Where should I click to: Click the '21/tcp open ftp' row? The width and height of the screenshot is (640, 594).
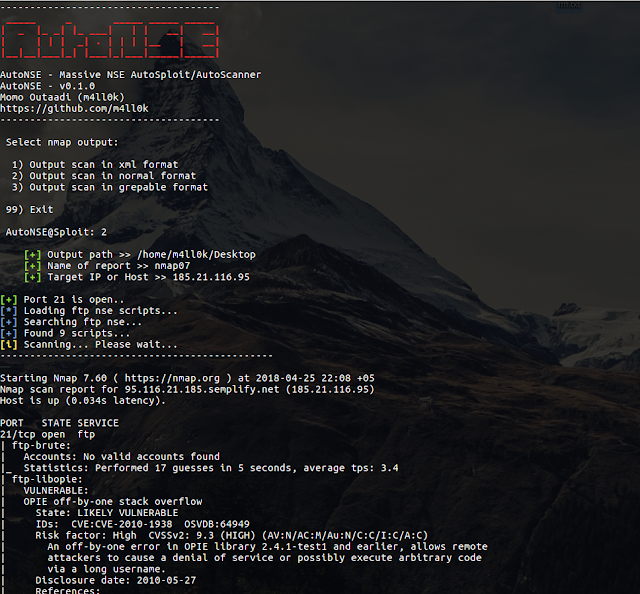coord(48,434)
